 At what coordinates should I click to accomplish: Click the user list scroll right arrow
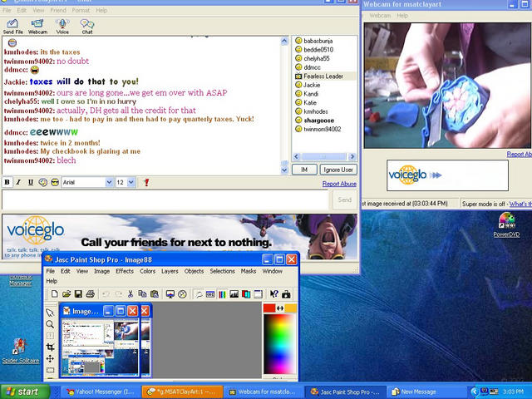(x=352, y=156)
